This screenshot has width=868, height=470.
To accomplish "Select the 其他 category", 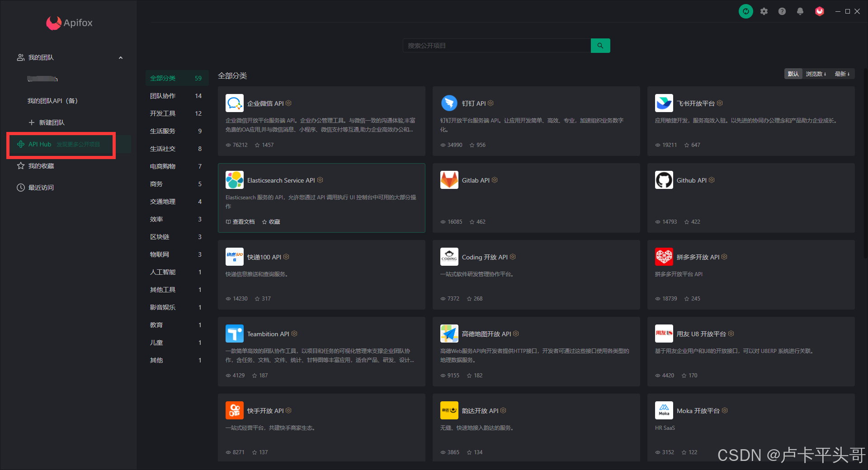I will click(177, 360).
